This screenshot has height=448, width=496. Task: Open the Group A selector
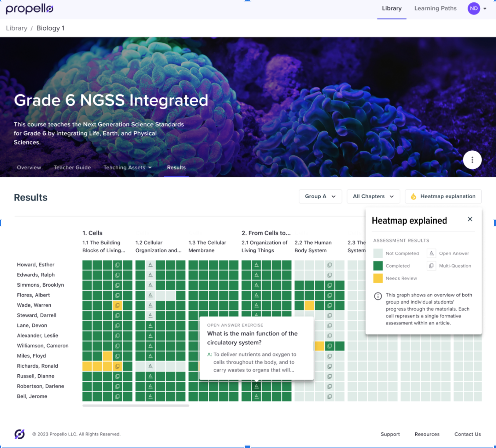coord(320,196)
